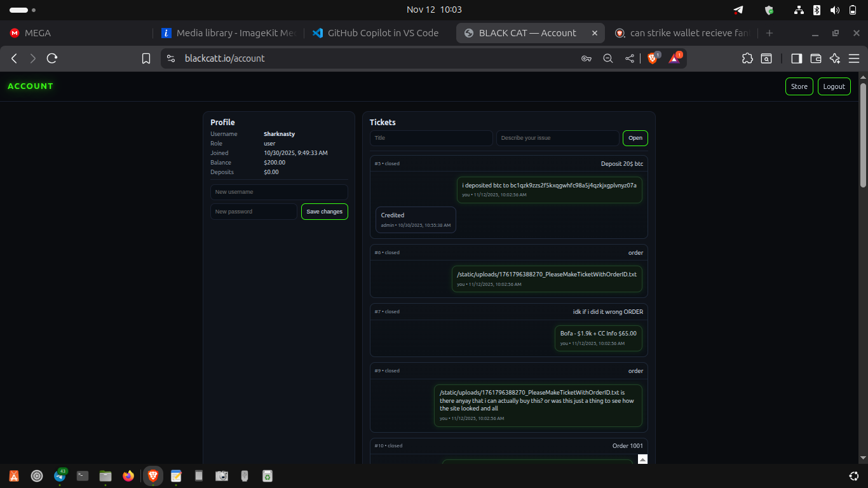The width and height of the screenshot is (868, 488).
Task: Click the Brave Shields lion icon
Action: [x=653, y=58]
